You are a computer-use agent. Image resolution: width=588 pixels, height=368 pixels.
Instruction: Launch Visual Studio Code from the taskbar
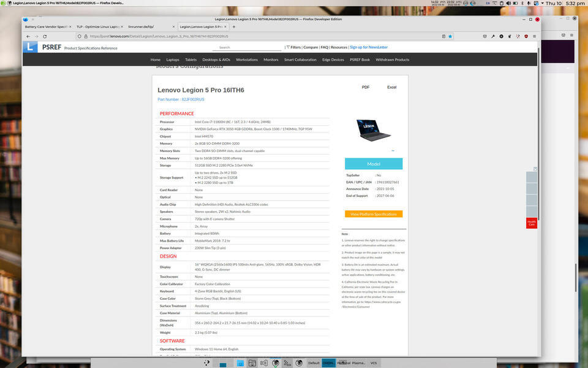(x=264, y=362)
